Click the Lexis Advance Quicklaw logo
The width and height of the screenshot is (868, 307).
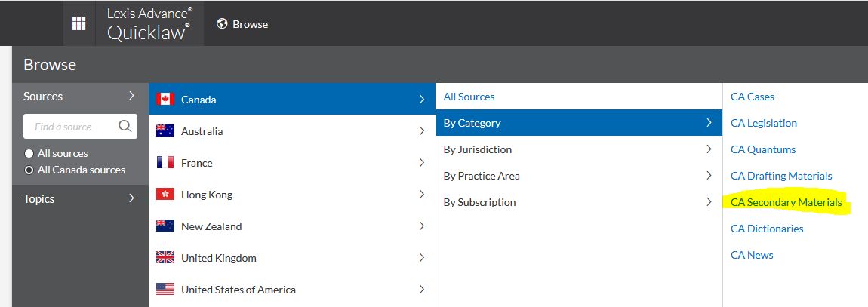point(149,24)
